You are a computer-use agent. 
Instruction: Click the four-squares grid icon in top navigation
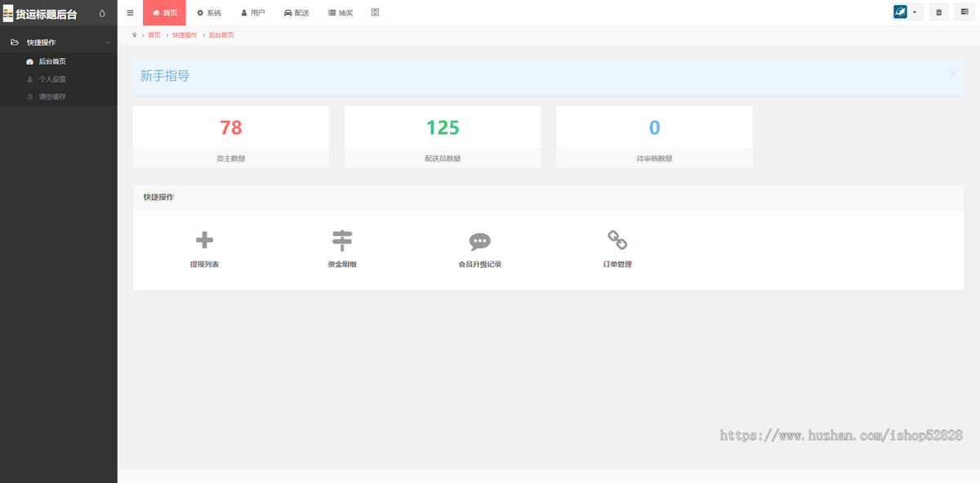(375, 12)
